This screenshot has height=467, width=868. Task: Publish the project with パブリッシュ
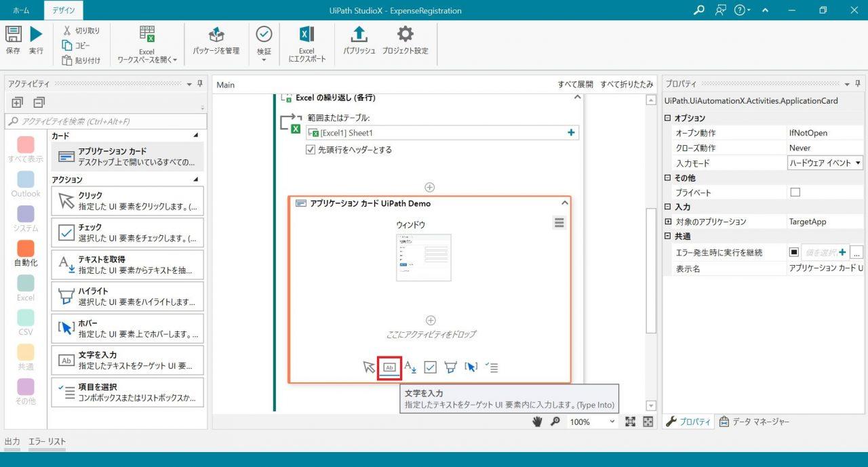click(359, 41)
